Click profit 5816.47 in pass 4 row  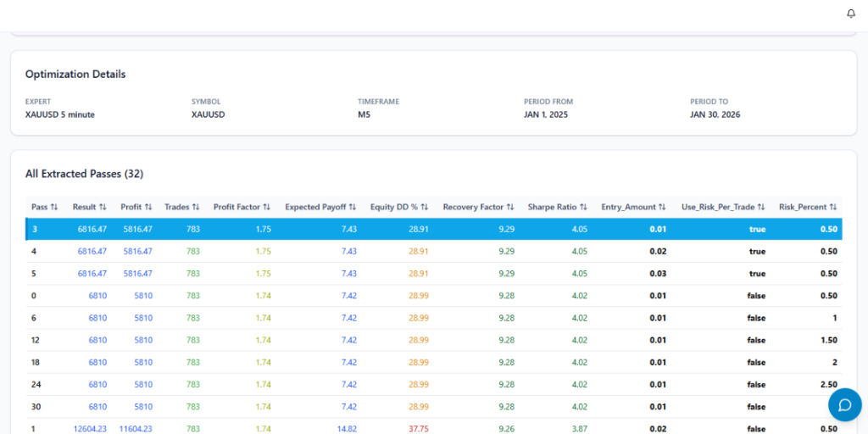[x=138, y=251]
